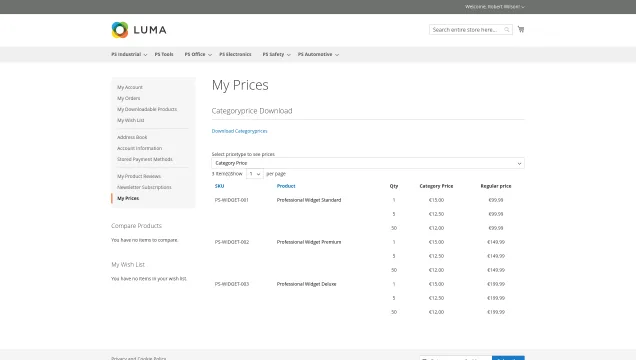Select My Prices in sidebar
Screen dimensions: 640x360
tap(128, 198)
